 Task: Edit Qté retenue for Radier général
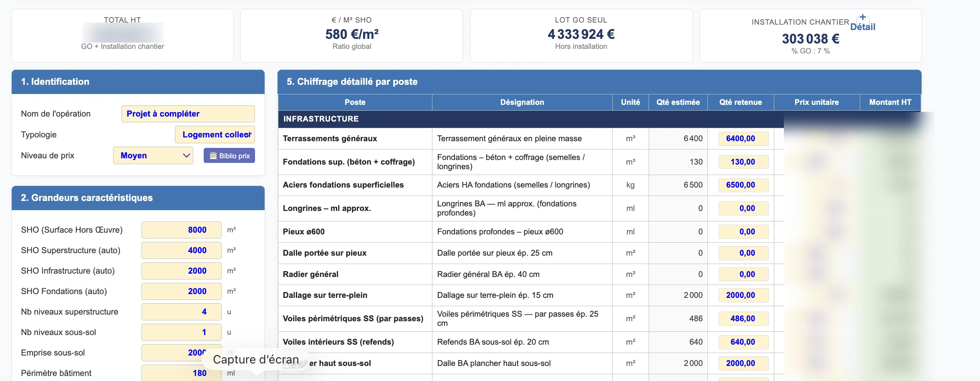click(743, 274)
